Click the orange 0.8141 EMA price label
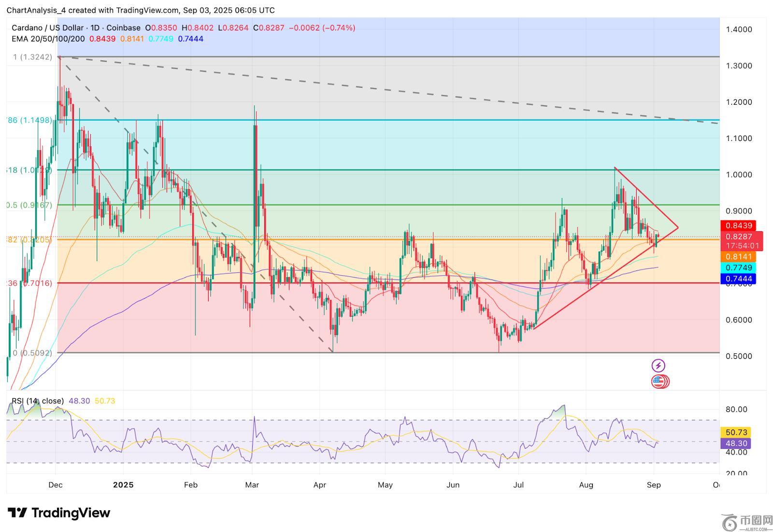 [737, 257]
